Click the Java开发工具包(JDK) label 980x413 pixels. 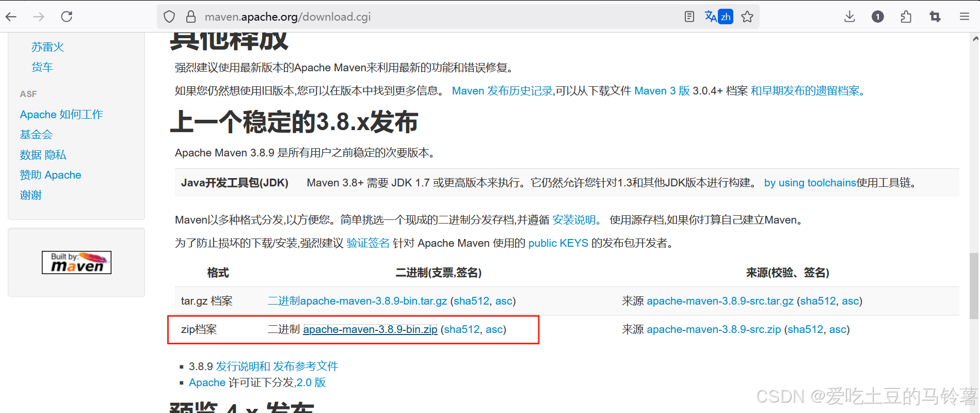tap(235, 183)
